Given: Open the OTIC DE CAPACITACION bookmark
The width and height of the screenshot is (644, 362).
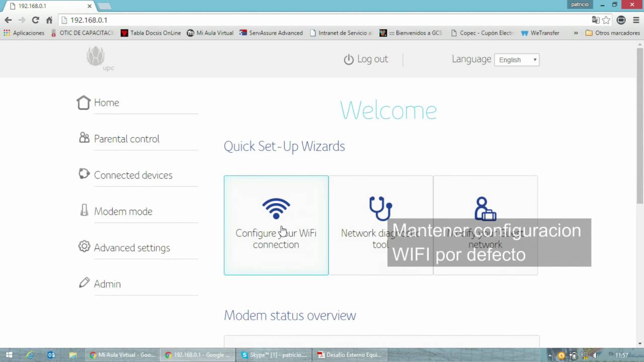Looking at the screenshot, I should click(83, 33).
